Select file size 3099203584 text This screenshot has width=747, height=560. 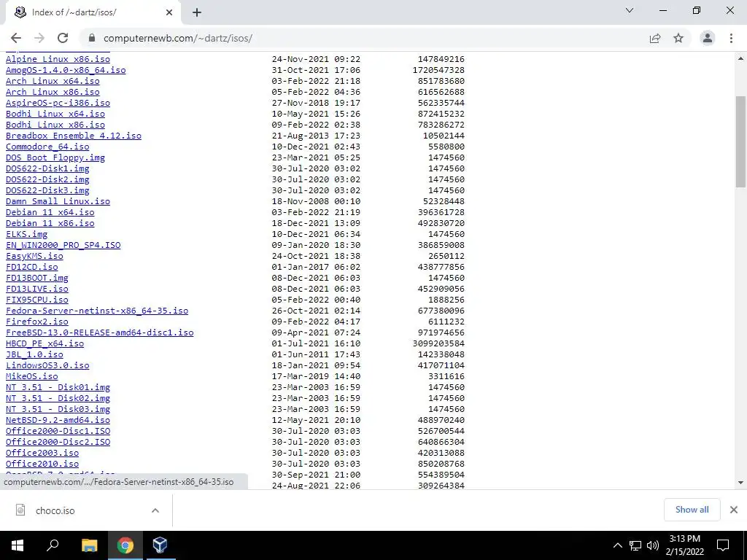coord(438,344)
